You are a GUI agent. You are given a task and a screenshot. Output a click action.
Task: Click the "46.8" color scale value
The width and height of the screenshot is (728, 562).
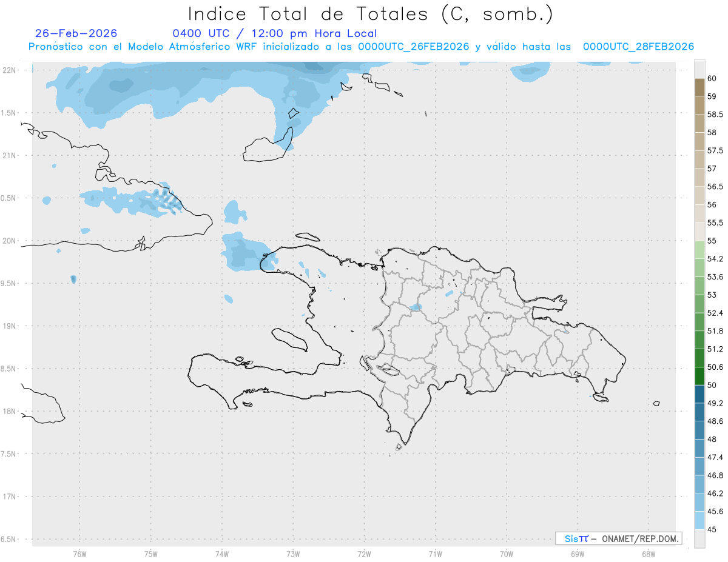(x=715, y=475)
